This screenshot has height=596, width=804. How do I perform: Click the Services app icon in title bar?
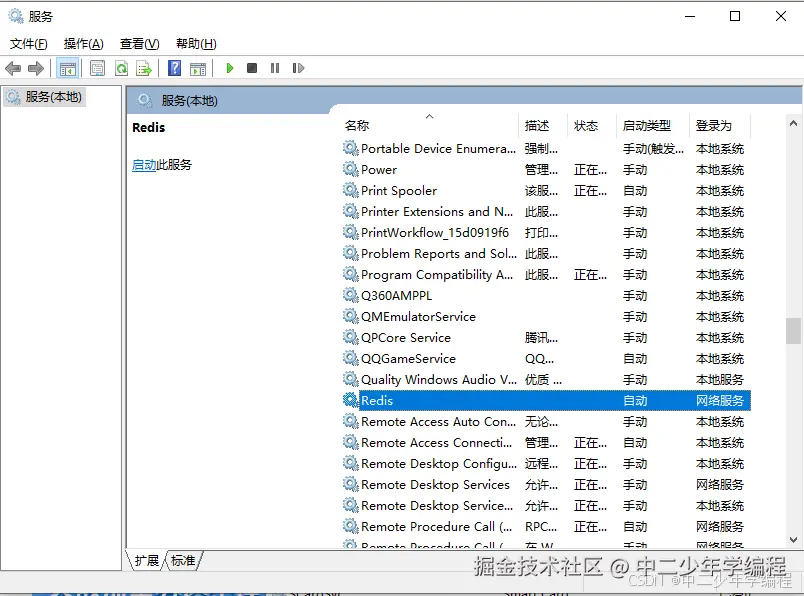[x=16, y=16]
